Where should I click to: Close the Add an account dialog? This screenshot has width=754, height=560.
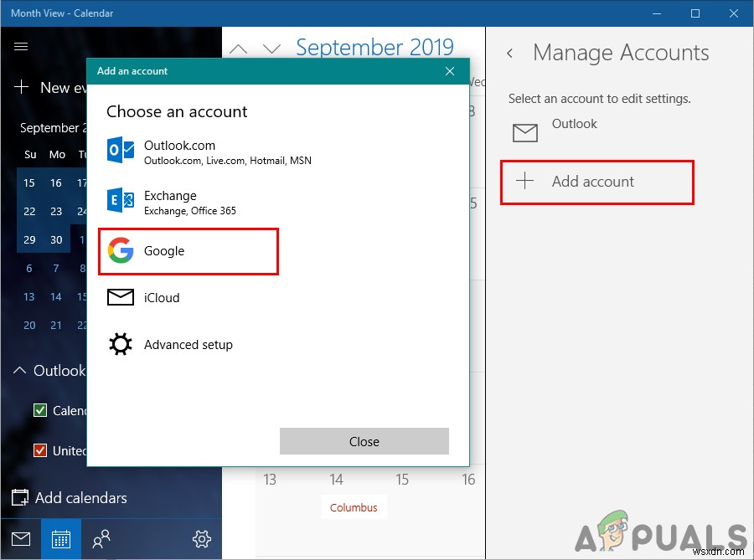click(450, 71)
